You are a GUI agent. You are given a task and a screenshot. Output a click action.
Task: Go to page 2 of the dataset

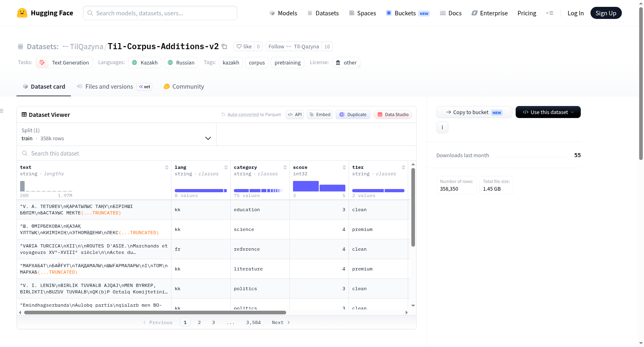point(199,322)
